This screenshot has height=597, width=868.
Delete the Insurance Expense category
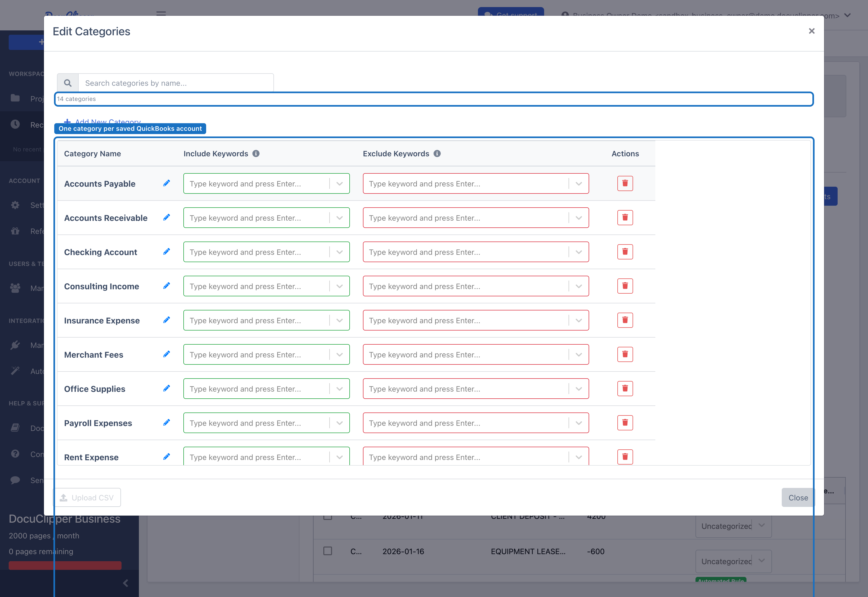(625, 320)
